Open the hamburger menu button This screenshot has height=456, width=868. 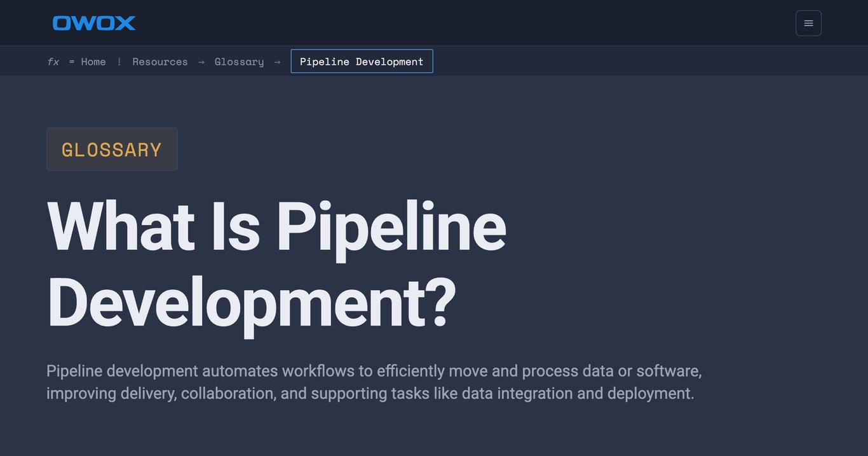click(808, 23)
